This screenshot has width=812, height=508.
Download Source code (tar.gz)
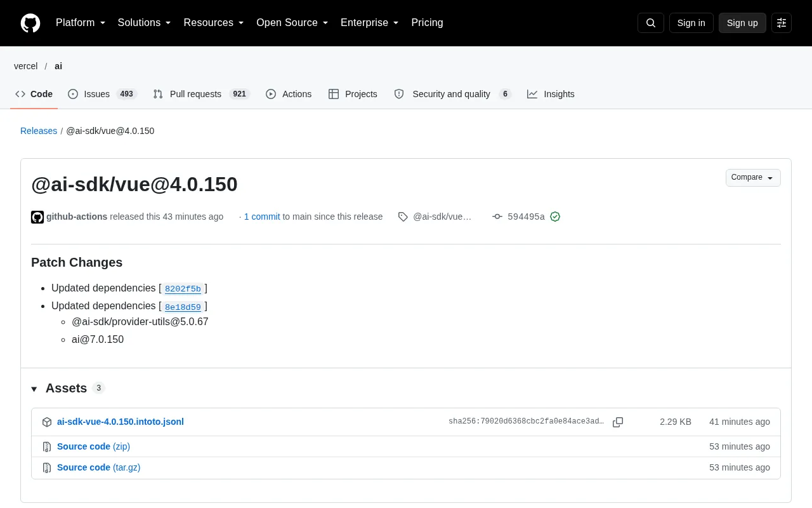98,467
